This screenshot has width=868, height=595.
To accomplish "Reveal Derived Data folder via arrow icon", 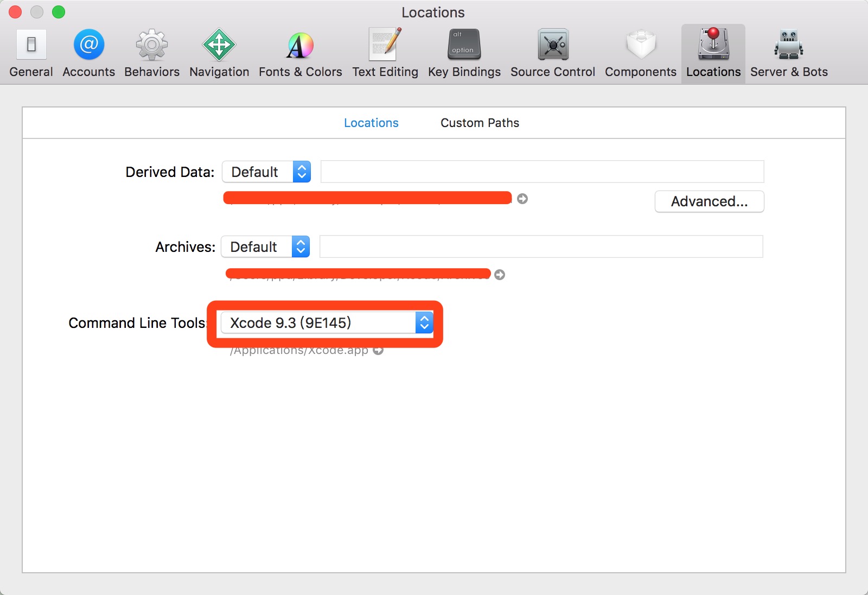I will point(522,199).
